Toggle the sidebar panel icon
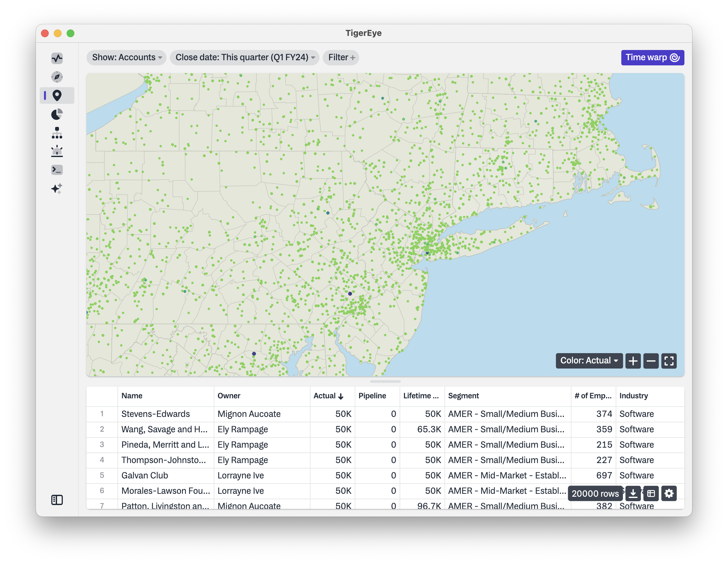This screenshot has width=728, height=564. pos(57,500)
